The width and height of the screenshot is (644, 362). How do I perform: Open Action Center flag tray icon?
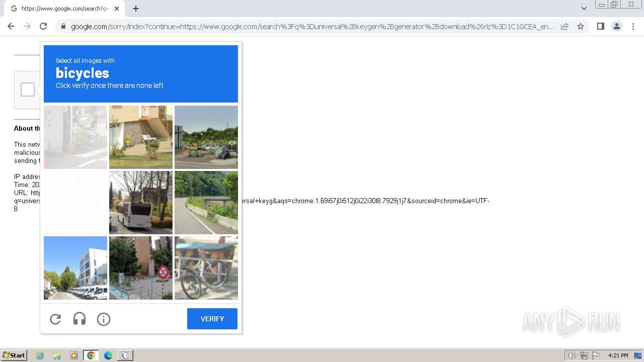pos(596,355)
